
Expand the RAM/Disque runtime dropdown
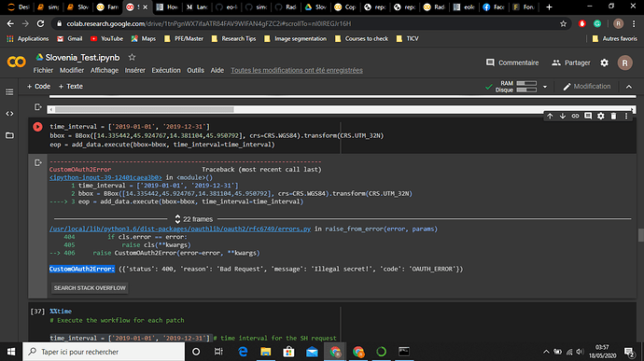(x=545, y=87)
